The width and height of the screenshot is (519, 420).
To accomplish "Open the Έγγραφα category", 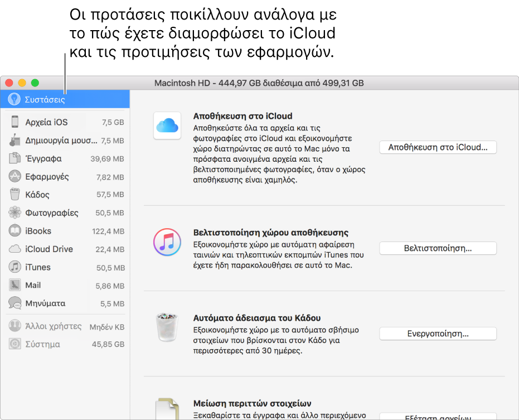I will [65, 158].
